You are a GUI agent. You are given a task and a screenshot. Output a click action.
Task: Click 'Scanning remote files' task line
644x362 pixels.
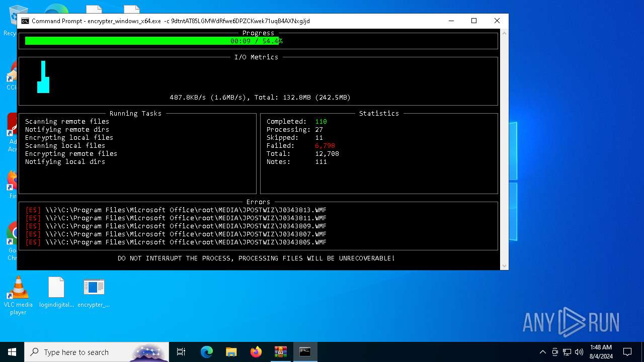67,121
